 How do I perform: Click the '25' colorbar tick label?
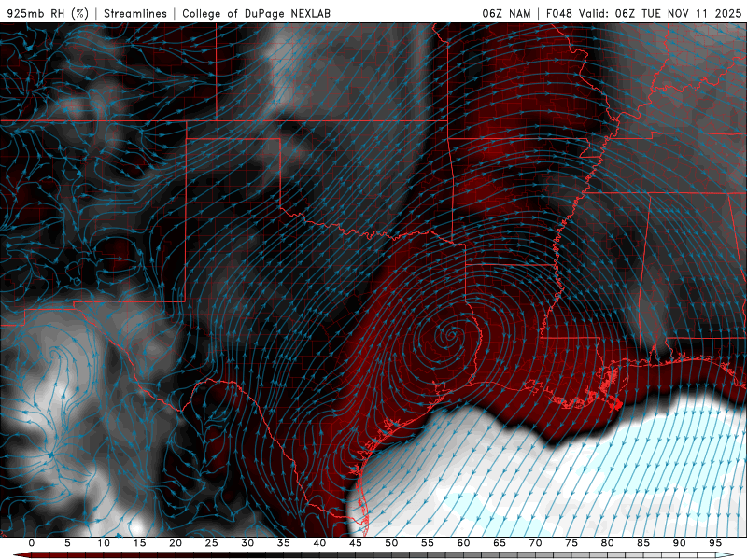click(212, 543)
